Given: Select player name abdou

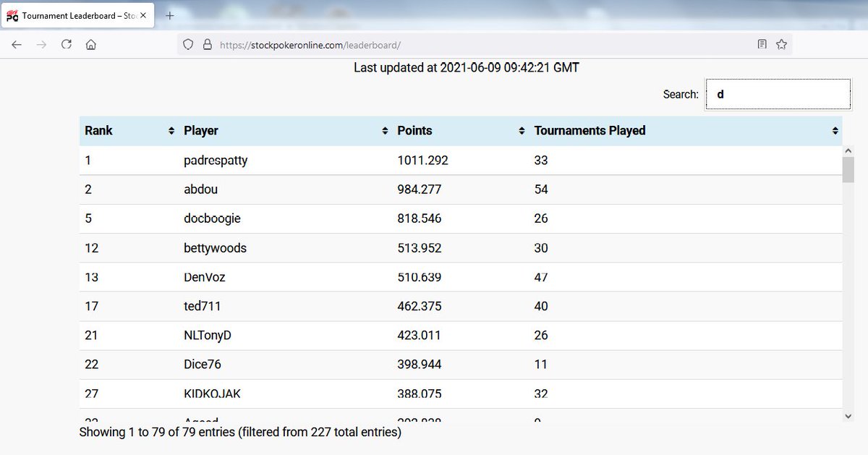Looking at the screenshot, I should click(x=200, y=190).
